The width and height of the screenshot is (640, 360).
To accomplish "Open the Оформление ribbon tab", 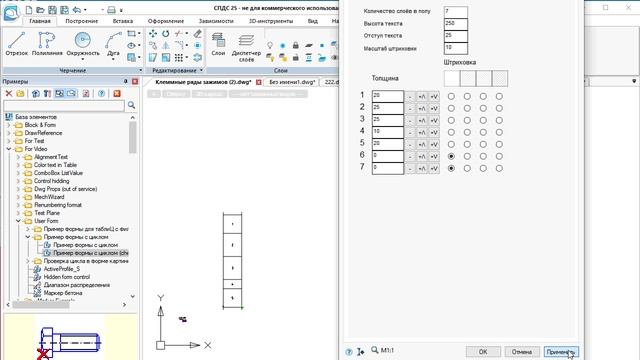I will [166, 21].
